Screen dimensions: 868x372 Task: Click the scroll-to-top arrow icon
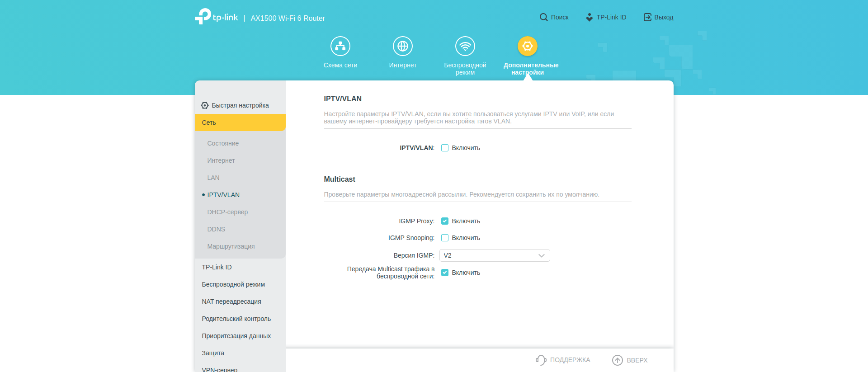[617, 360]
